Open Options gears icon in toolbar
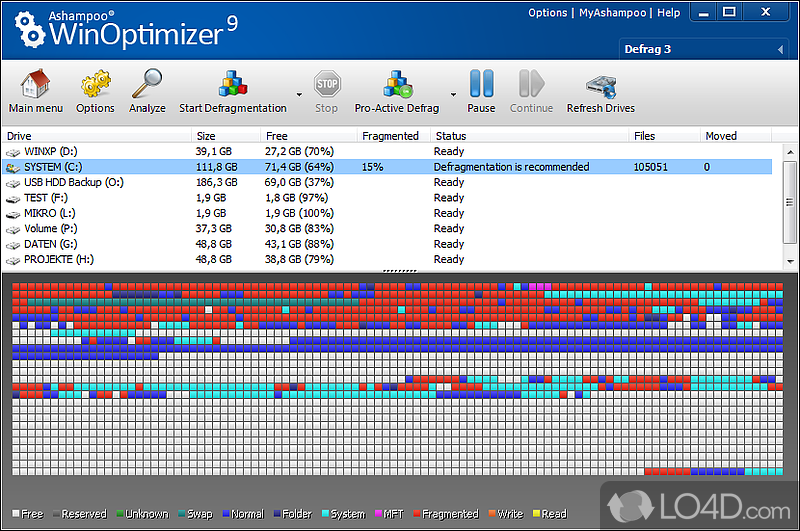 (95, 83)
